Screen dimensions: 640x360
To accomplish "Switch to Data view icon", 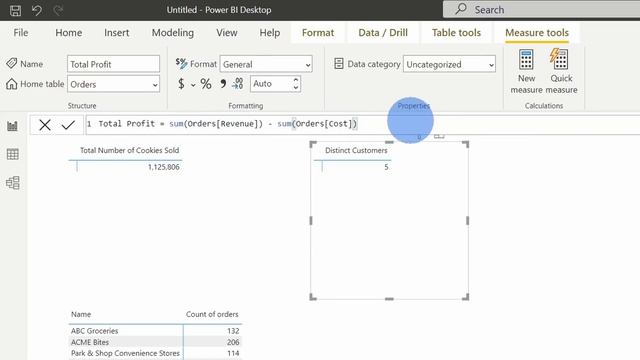I will [x=13, y=154].
